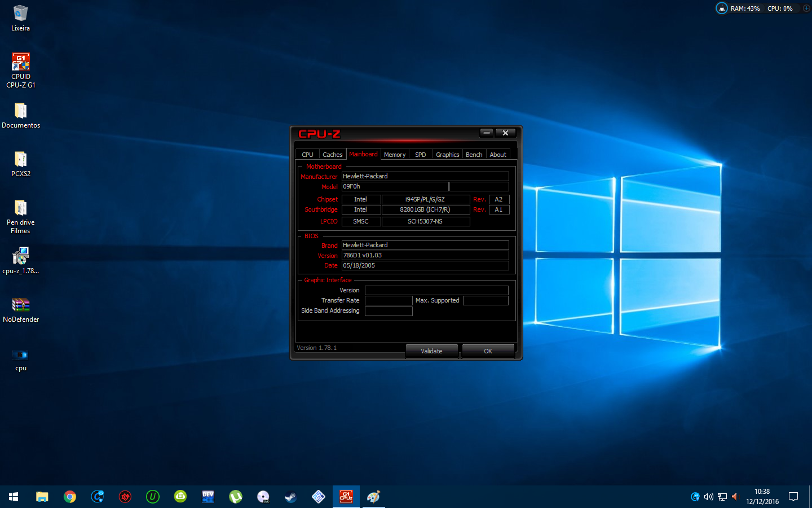This screenshot has height=508, width=812.
Task: Switch to the Graphics tab
Action: [x=448, y=155]
